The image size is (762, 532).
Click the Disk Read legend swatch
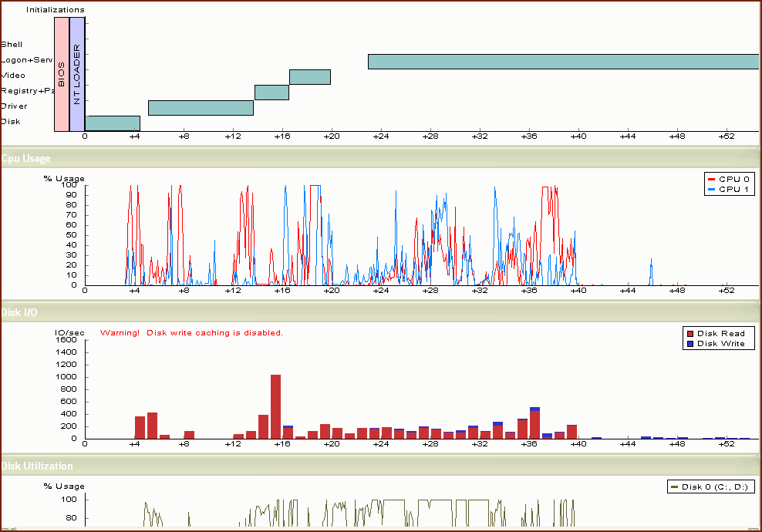(690, 334)
